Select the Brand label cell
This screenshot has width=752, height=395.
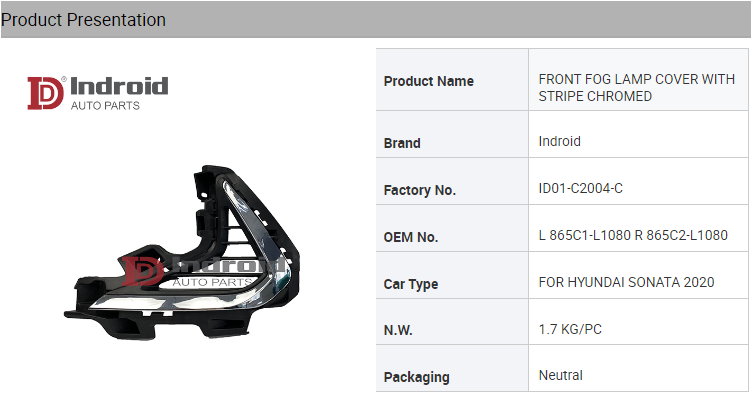pos(452,135)
